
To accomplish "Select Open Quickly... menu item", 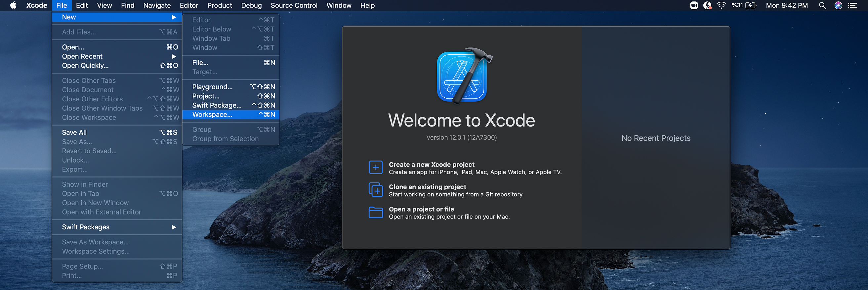I will pos(117,66).
